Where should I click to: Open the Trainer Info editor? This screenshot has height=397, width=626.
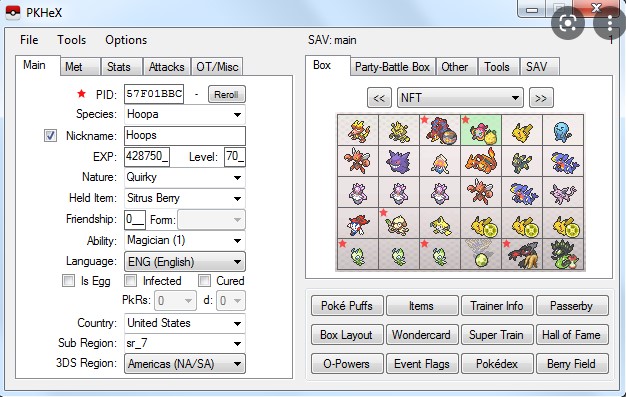[497, 306]
